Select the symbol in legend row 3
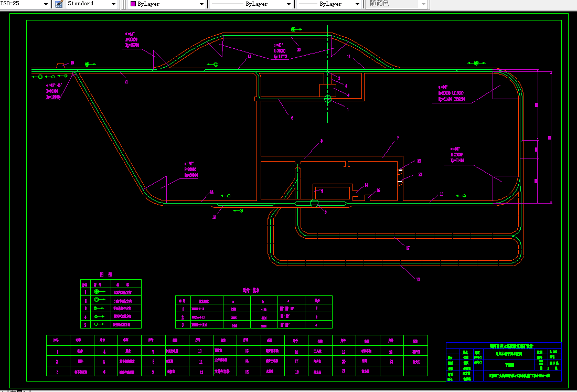This screenshot has height=392, width=577. coord(98,308)
